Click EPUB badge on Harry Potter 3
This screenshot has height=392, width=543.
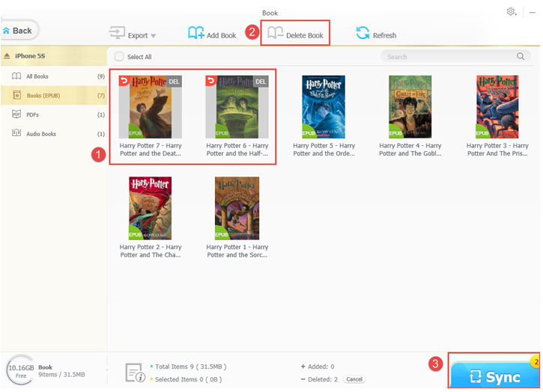click(x=482, y=132)
